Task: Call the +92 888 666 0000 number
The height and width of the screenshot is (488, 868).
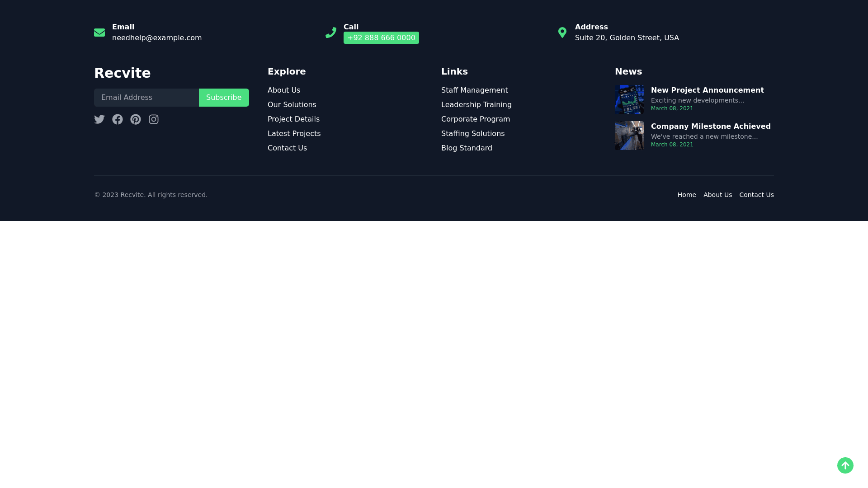Action: point(381,38)
